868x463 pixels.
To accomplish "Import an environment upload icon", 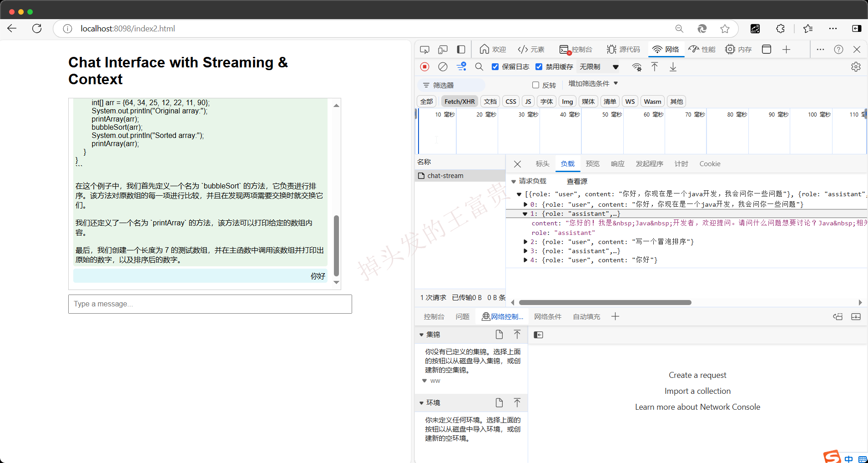I will coord(517,402).
